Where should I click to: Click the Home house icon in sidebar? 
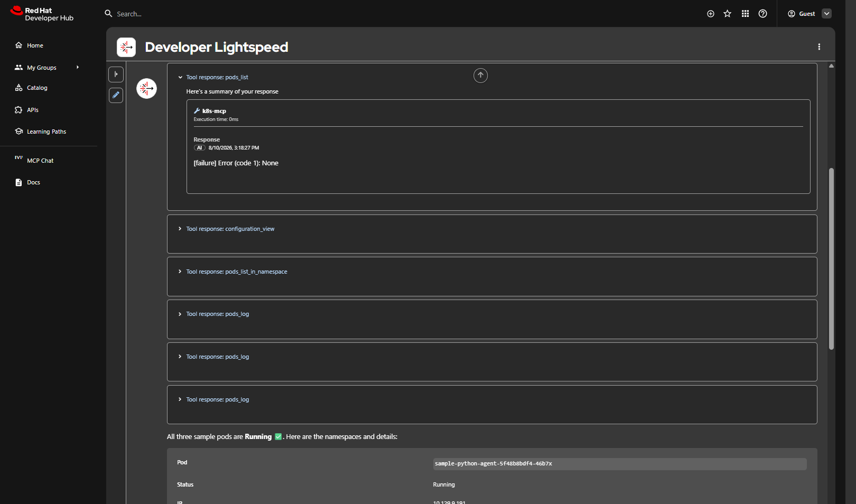tap(18, 45)
